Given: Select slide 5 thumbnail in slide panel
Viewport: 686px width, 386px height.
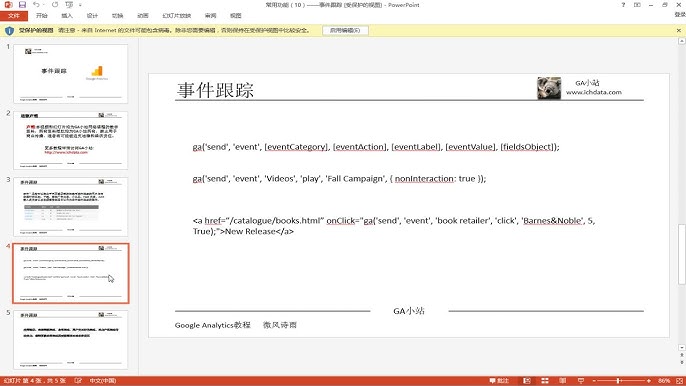Looking at the screenshot, I should tap(70, 340).
